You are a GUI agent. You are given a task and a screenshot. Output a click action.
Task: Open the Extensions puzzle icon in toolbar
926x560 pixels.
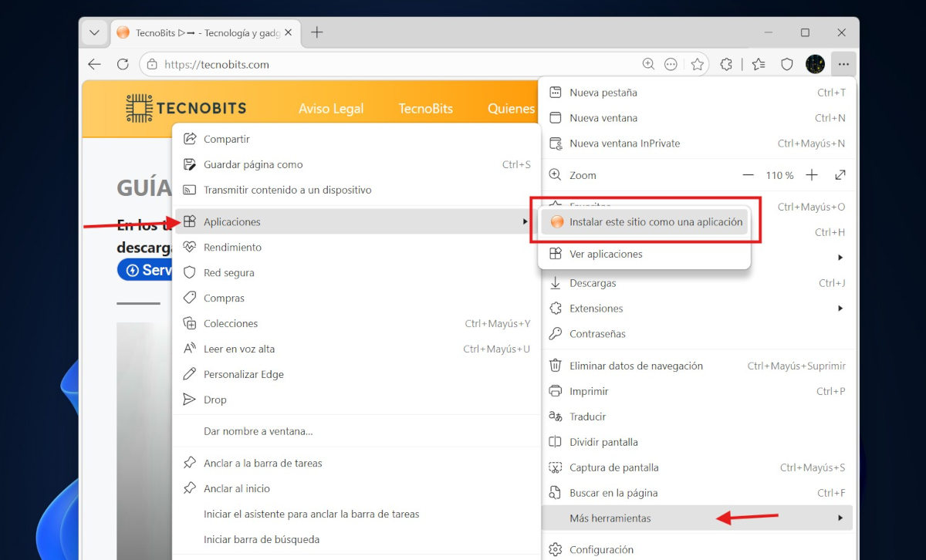[726, 65]
